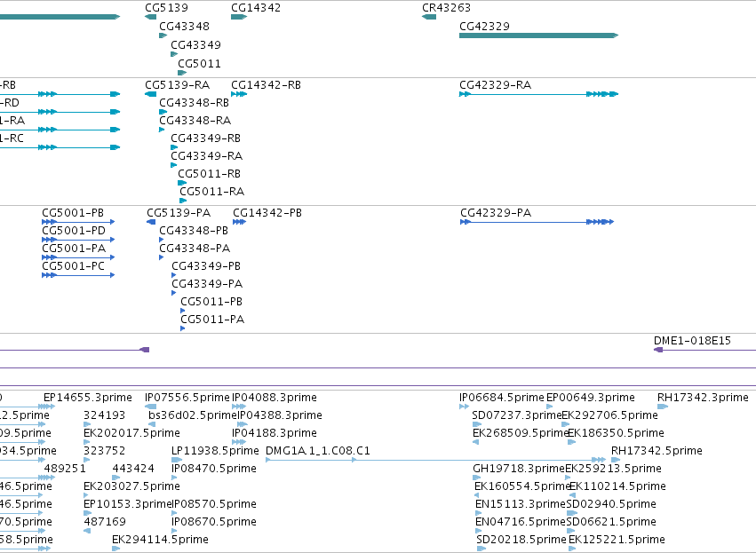Click protein CG5139-PA

coord(179,213)
